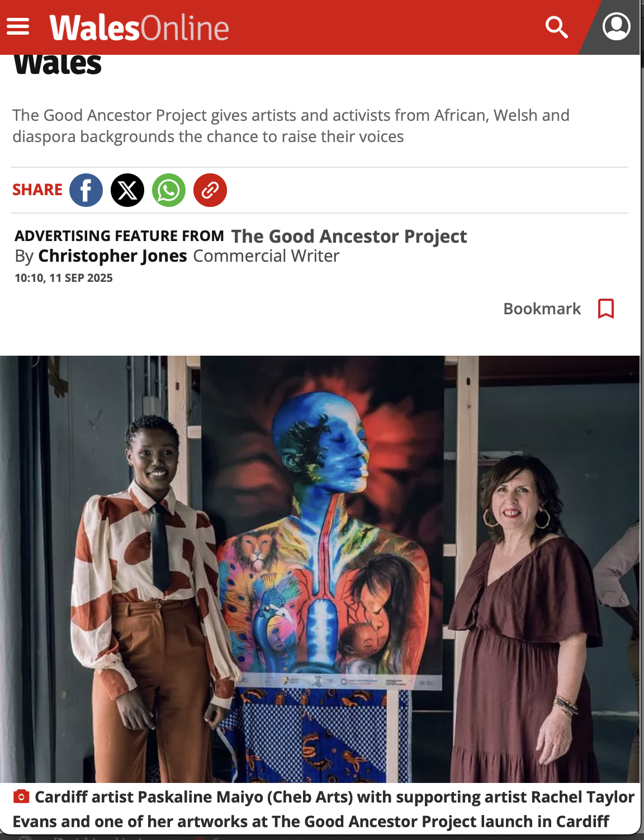Click the red SHARE label
The height and width of the screenshot is (840, 644).
coord(37,190)
